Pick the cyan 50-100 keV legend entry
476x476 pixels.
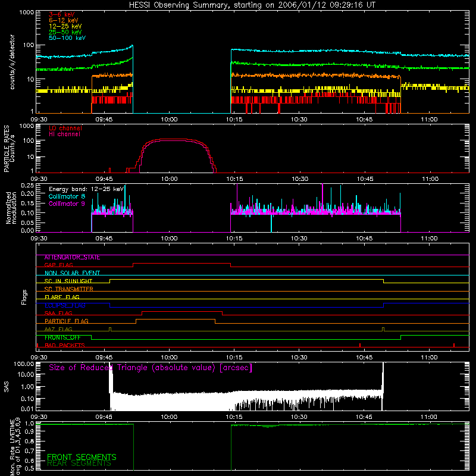tap(67, 38)
